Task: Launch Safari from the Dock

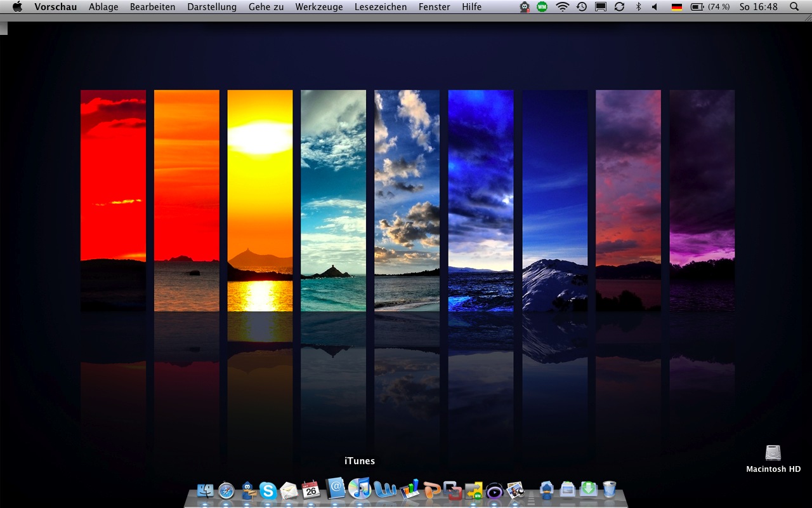Action: (x=226, y=491)
